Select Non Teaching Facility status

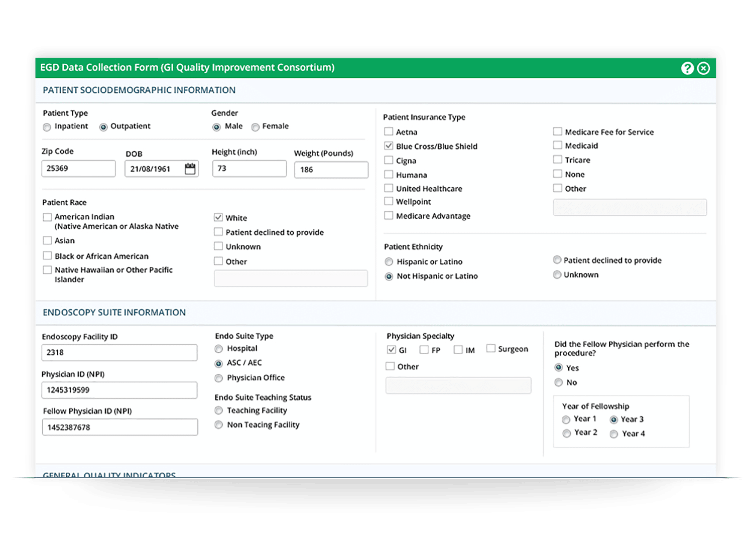click(x=219, y=425)
